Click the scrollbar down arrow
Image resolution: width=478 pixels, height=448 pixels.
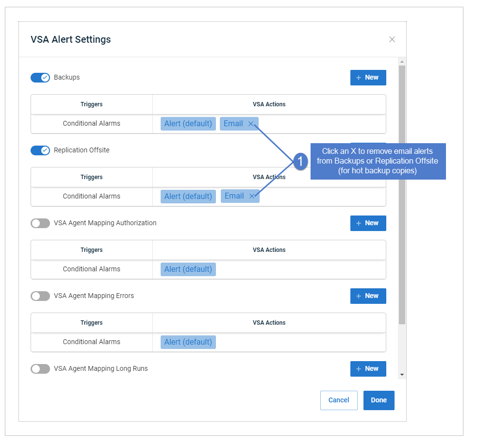click(402, 375)
